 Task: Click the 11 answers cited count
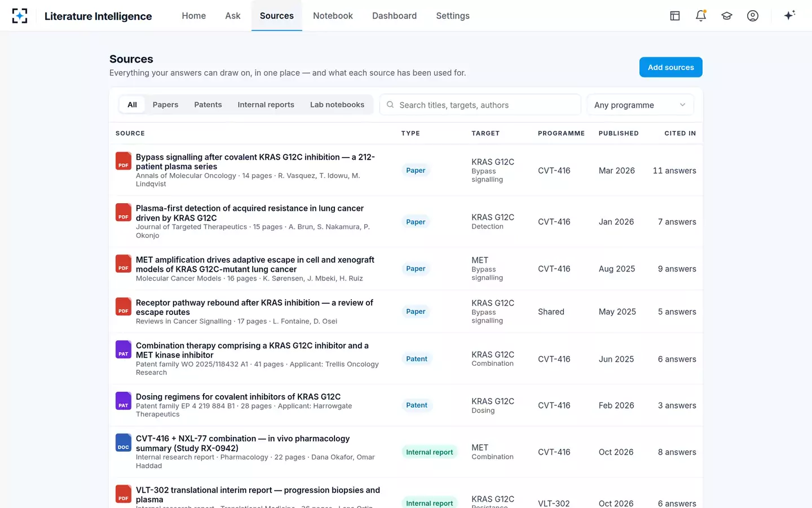pyautogui.click(x=674, y=170)
